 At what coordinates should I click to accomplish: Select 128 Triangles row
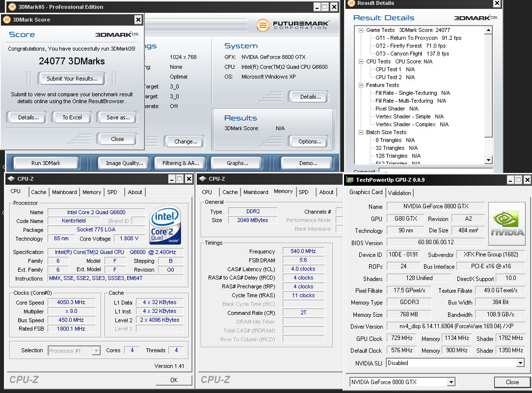(398, 156)
